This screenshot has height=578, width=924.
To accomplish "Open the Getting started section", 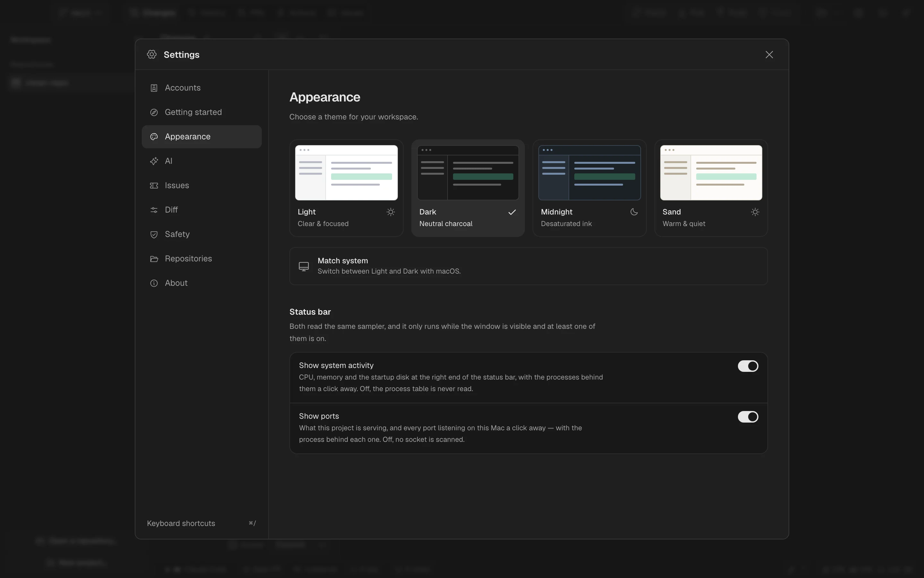I will point(201,112).
